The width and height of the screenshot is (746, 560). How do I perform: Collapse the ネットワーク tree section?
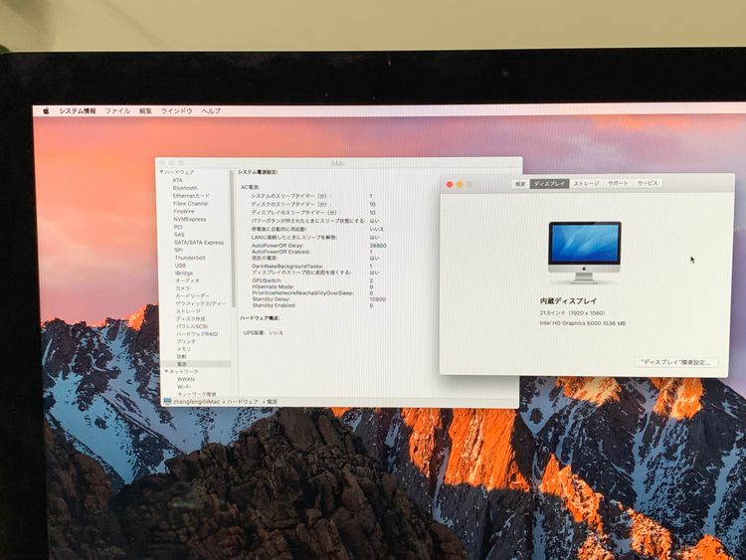point(166,371)
